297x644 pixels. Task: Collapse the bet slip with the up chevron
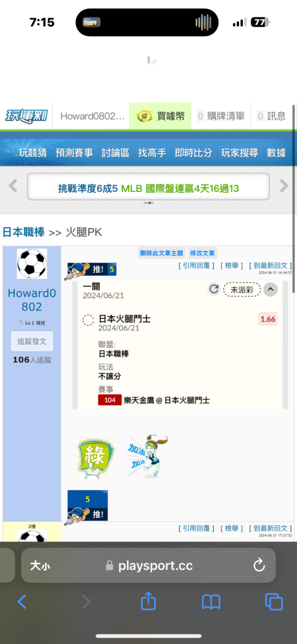(x=271, y=290)
